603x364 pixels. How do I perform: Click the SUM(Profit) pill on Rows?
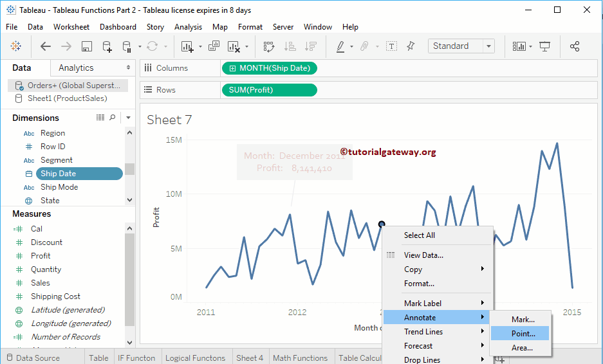(x=269, y=90)
